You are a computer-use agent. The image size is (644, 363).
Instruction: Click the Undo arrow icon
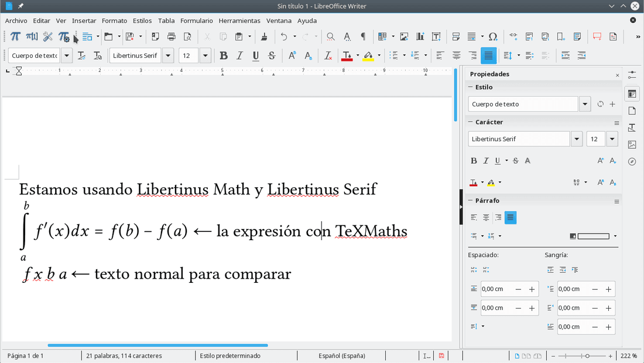(x=284, y=36)
